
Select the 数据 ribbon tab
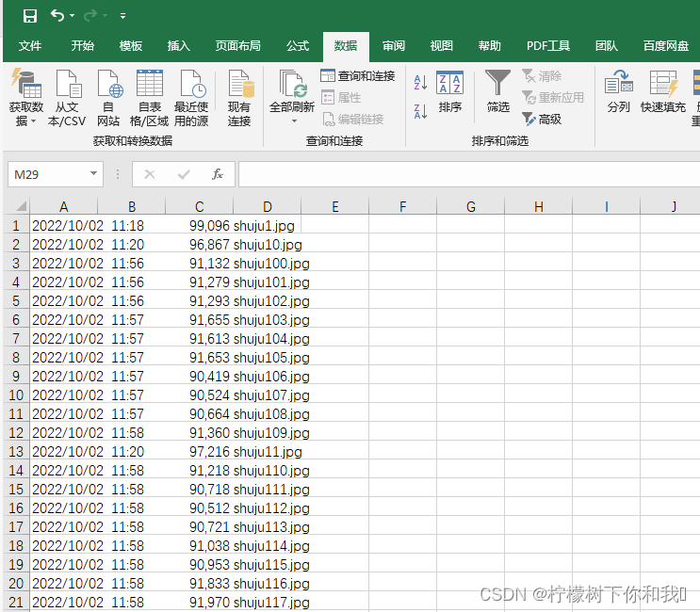346,46
